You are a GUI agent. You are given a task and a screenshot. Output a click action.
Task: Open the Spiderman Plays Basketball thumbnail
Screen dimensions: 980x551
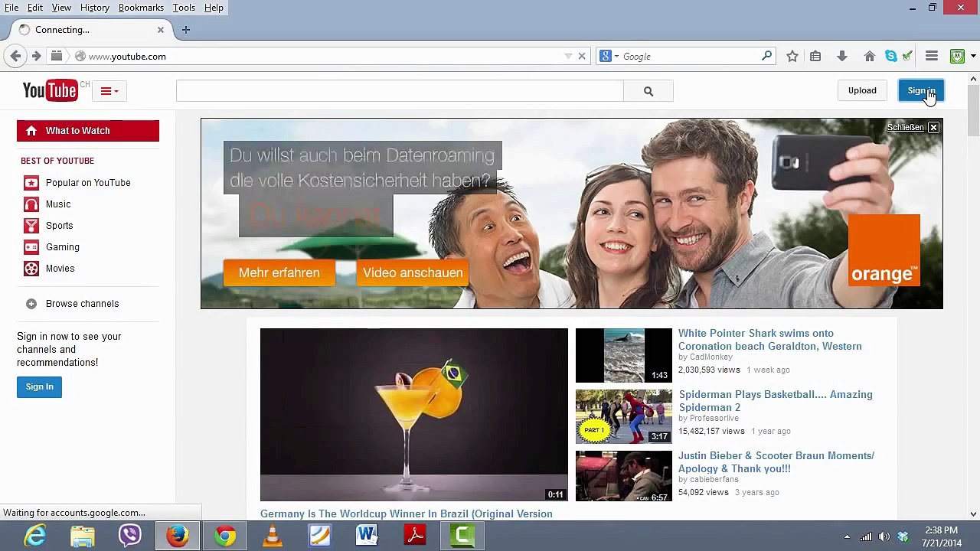[x=624, y=416]
